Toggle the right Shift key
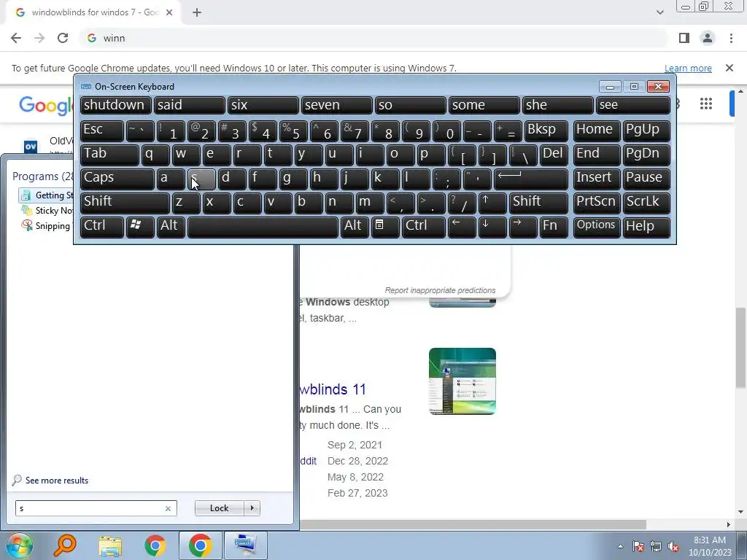This screenshot has height=560, width=747. click(x=538, y=203)
